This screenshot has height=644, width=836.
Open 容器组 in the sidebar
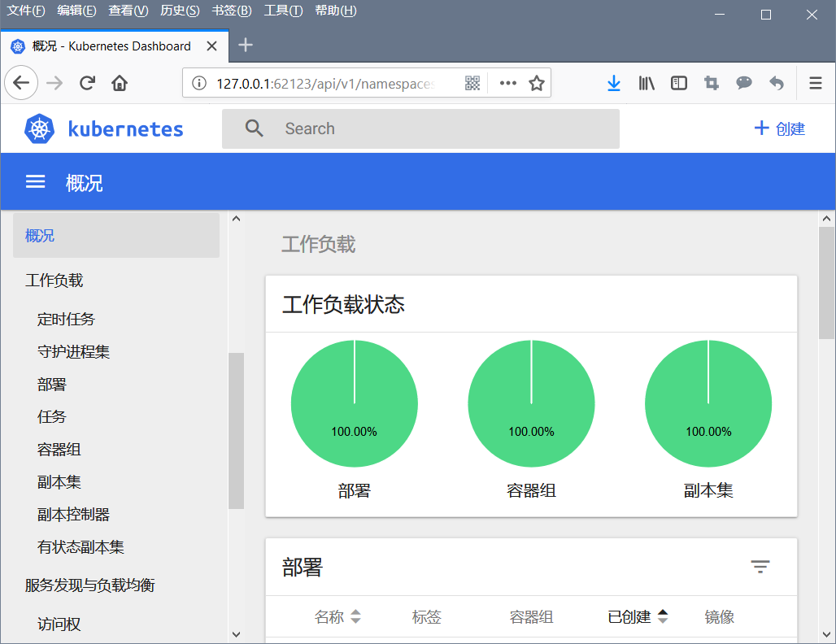[59, 450]
